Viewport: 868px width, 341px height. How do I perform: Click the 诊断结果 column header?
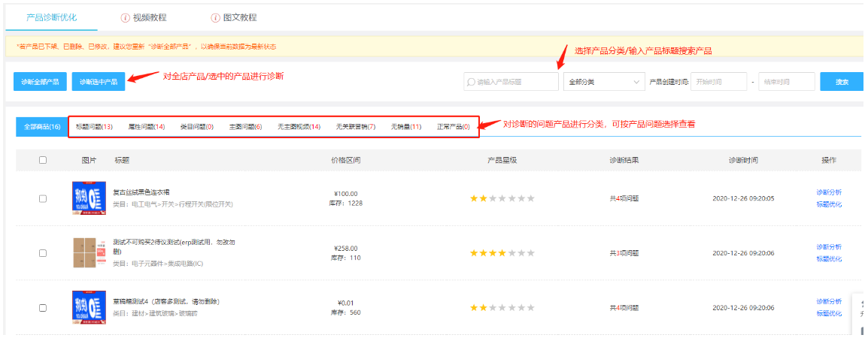624,160
